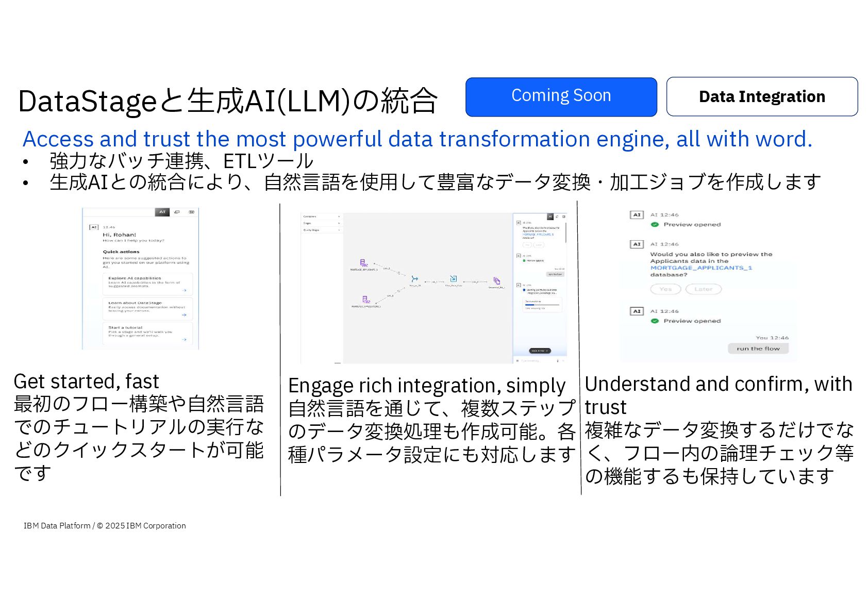Click the Link_1 label on canvas

coord(434,282)
